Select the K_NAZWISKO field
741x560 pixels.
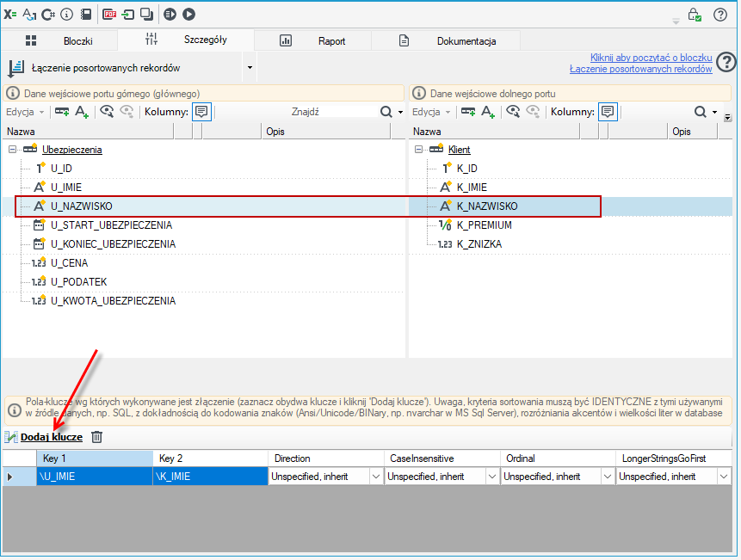point(487,206)
